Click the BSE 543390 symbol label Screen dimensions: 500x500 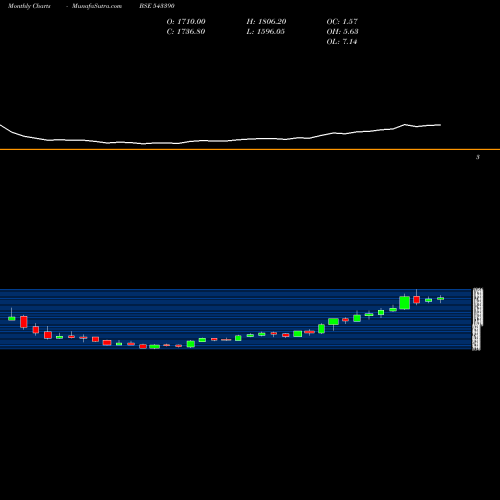[157, 6]
